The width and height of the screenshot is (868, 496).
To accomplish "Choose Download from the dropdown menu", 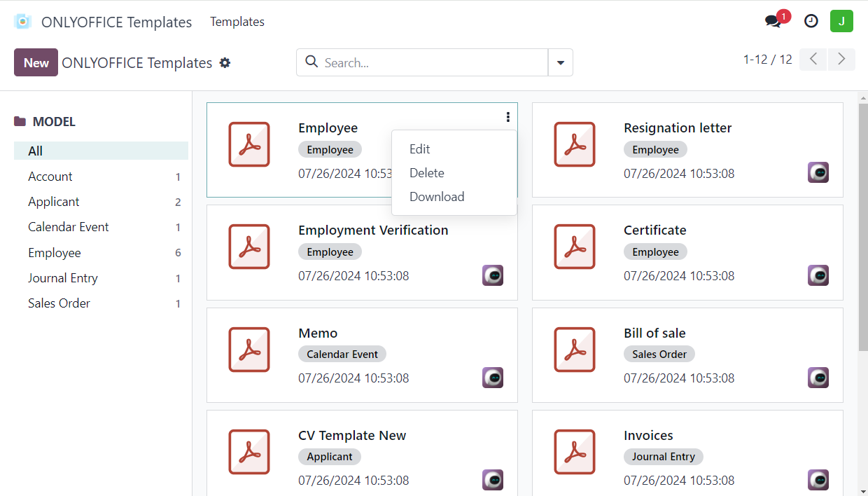I will point(437,197).
